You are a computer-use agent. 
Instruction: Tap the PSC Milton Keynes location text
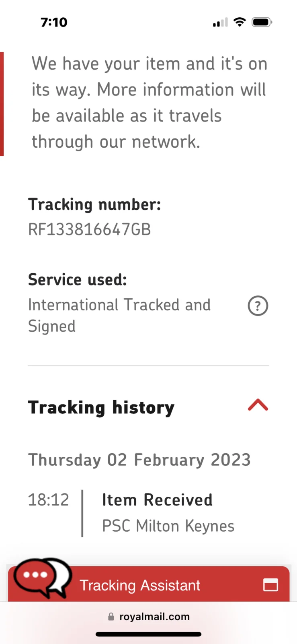pos(168,526)
